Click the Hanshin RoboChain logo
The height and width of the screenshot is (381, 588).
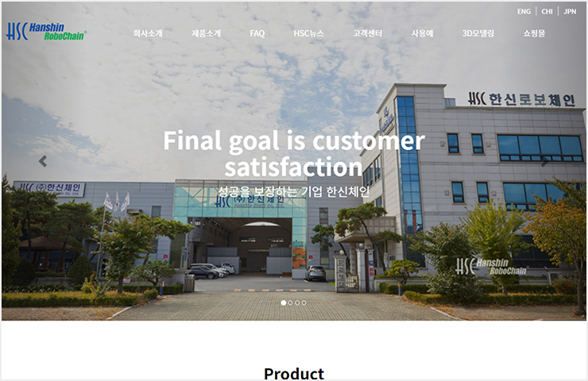[46, 31]
